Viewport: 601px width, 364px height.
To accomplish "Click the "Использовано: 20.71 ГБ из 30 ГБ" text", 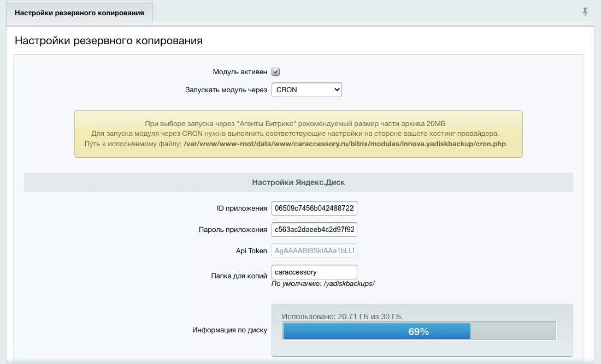I will point(343,317).
